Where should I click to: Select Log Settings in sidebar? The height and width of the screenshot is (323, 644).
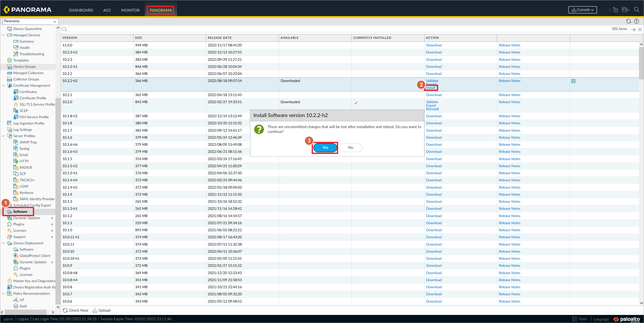click(22, 130)
